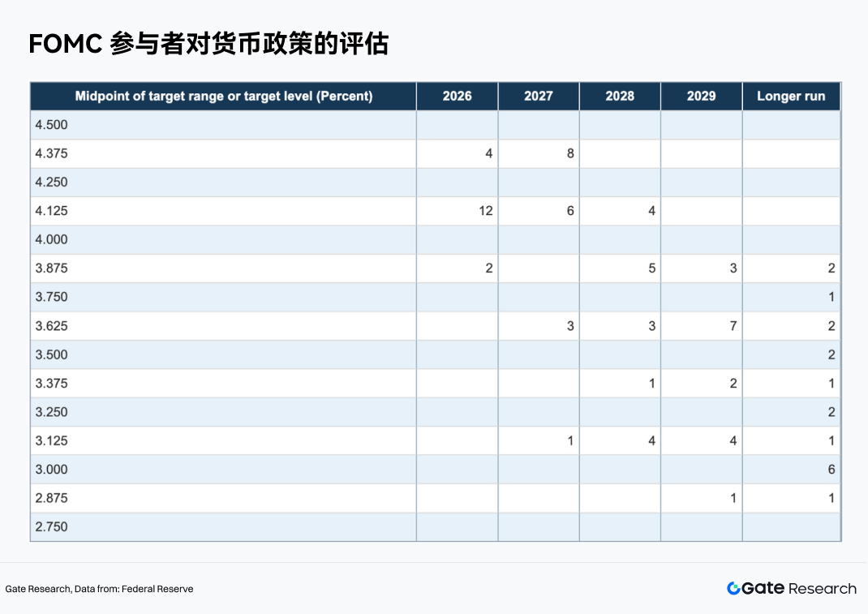The height and width of the screenshot is (614, 868).
Task: Select the "Longer run" column header
Action: pos(791,97)
